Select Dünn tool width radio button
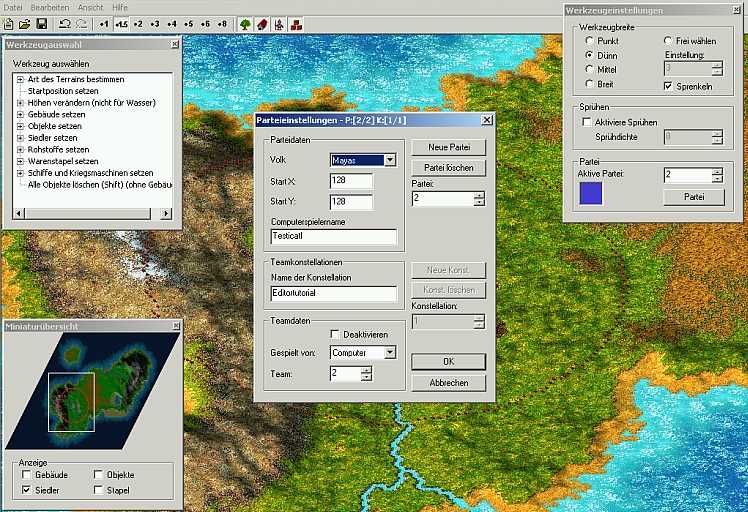The width and height of the screenshot is (748, 512). pos(590,55)
